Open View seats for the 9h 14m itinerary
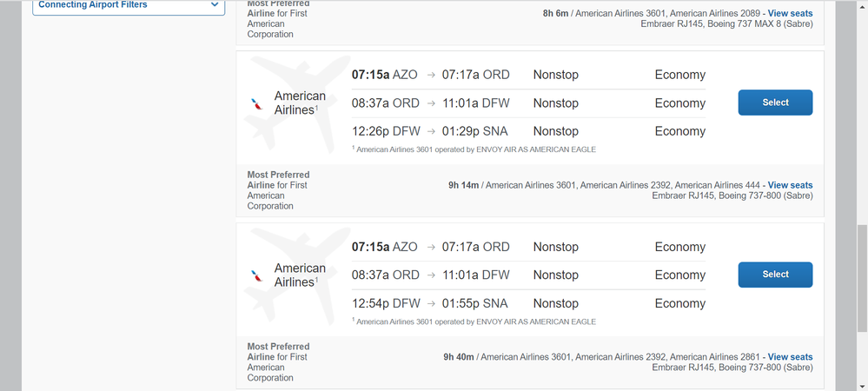Image resolution: width=868 pixels, height=391 pixels. 790,185
